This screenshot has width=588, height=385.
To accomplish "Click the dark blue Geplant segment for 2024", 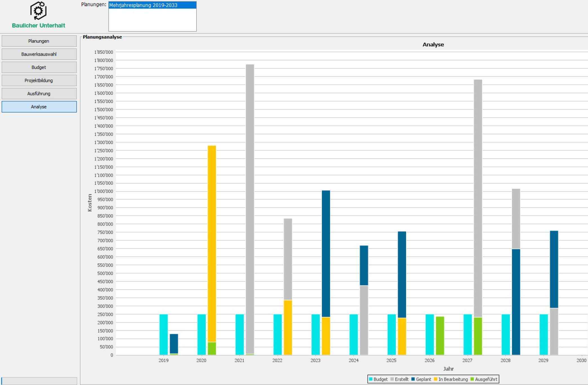I will (x=364, y=265).
